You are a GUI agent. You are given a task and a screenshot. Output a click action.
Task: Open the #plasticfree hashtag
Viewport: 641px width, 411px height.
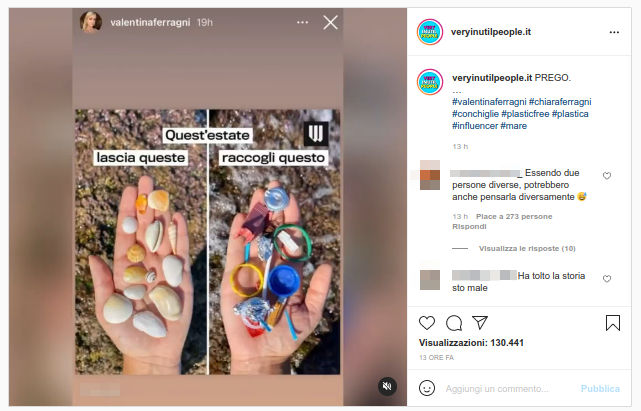coord(532,114)
